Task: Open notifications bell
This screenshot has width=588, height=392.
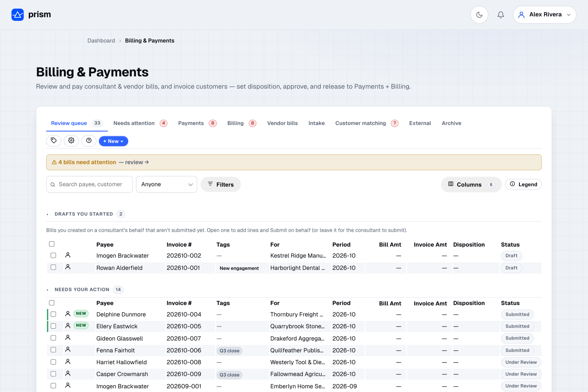Action: tap(501, 15)
